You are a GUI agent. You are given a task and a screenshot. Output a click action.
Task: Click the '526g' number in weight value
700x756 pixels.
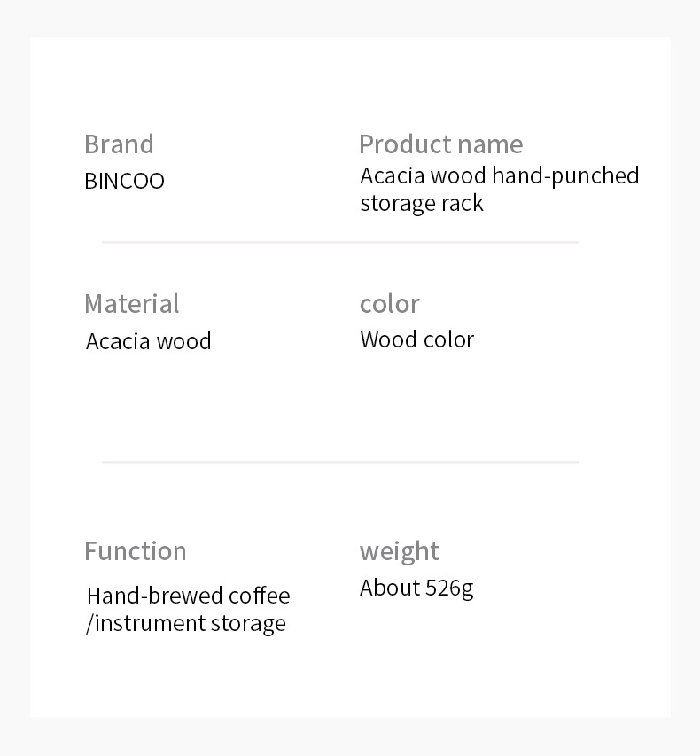450,588
